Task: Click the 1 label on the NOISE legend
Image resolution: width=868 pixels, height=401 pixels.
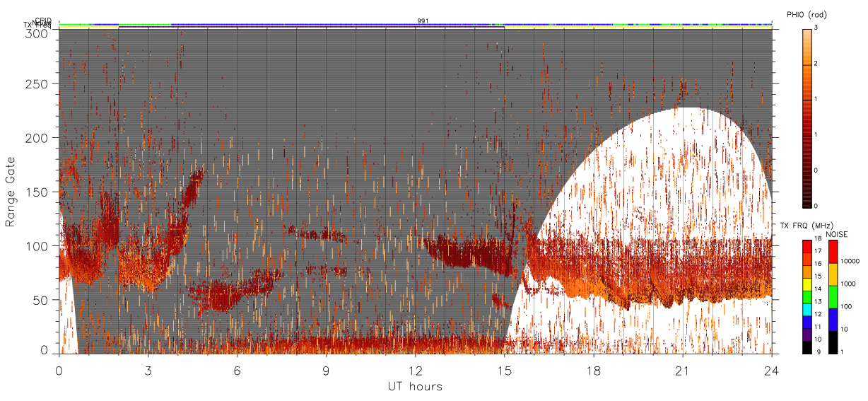Action: click(842, 351)
